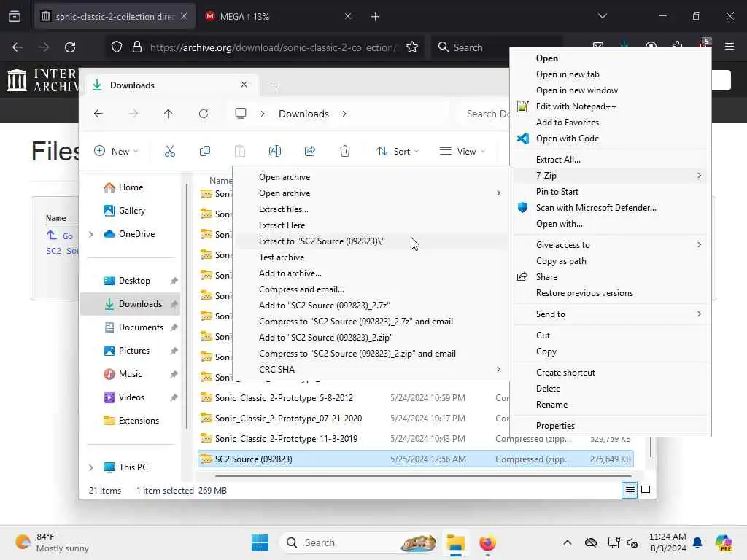Bookmark this page with the star icon
747x560 pixels.
click(412, 47)
